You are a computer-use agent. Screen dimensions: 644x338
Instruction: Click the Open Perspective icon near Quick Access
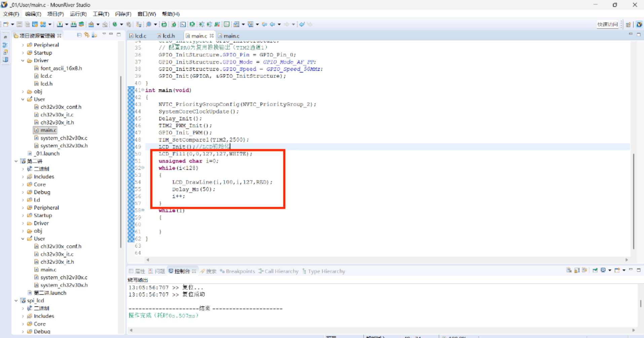(x=628, y=24)
